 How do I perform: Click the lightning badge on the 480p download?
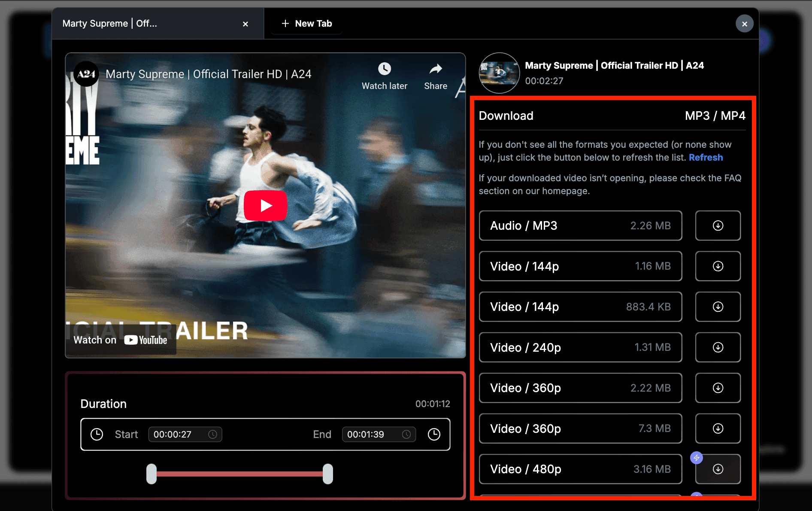696,458
